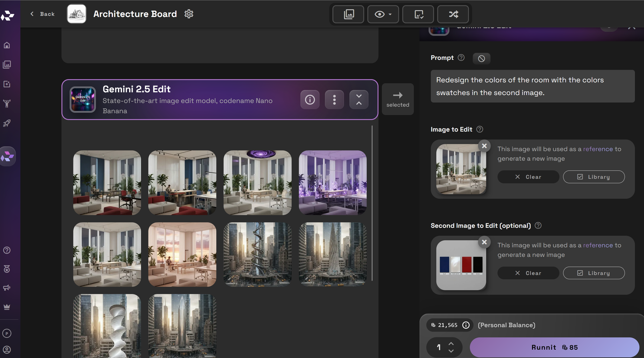Open Library for Second Image
The height and width of the screenshot is (358, 644).
[x=594, y=273]
